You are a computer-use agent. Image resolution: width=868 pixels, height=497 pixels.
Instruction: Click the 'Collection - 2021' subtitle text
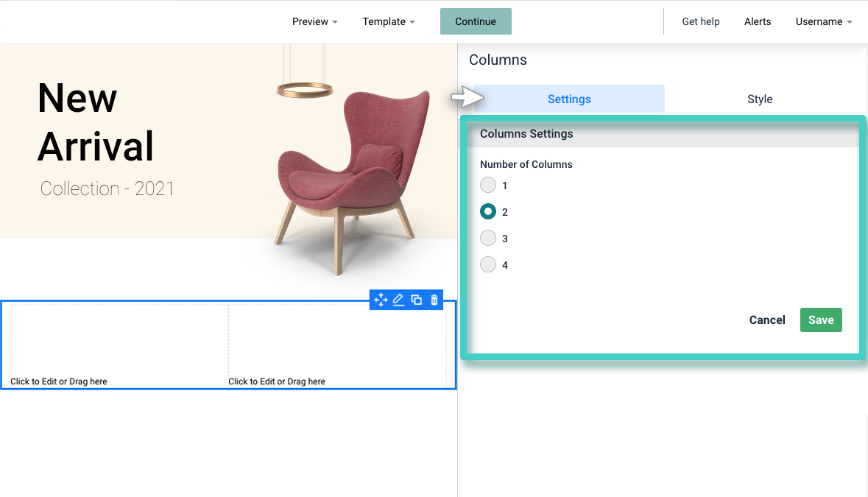(x=107, y=188)
